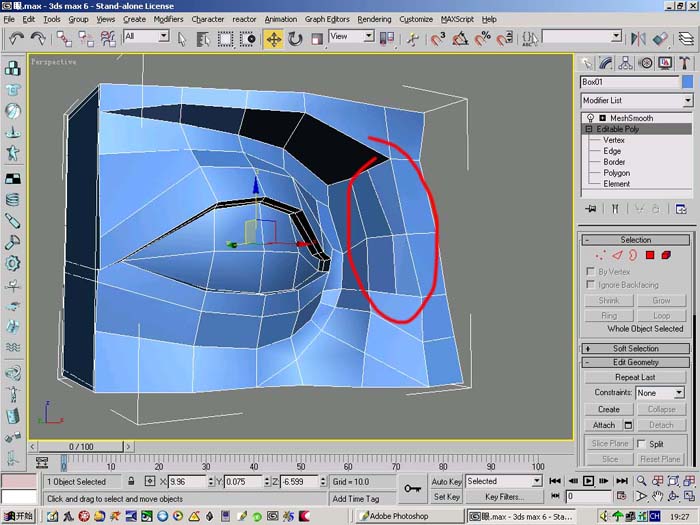Open the Modifiers menu

168,19
